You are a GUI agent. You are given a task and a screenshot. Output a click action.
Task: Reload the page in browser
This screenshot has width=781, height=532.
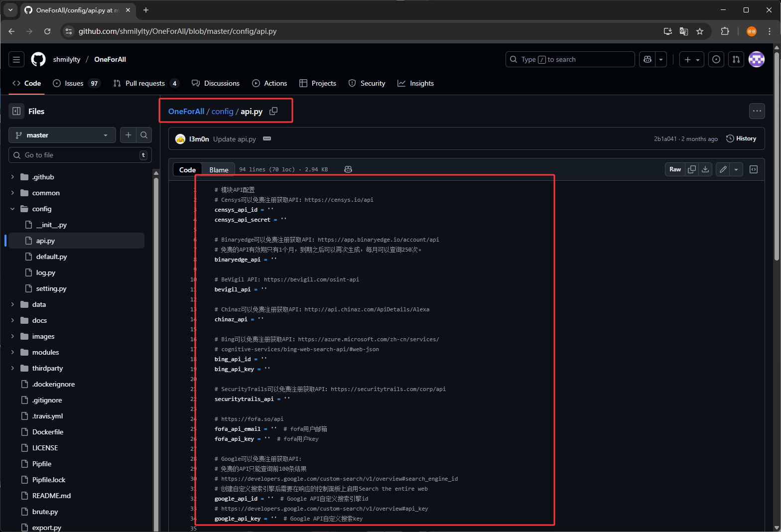[x=47, y=31]
